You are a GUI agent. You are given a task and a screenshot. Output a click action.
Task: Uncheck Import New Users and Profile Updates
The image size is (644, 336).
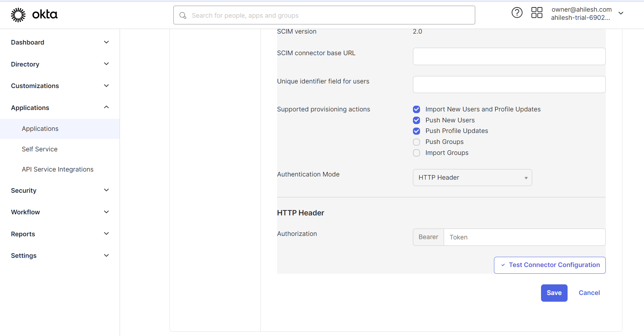click(x=416, y=109)
